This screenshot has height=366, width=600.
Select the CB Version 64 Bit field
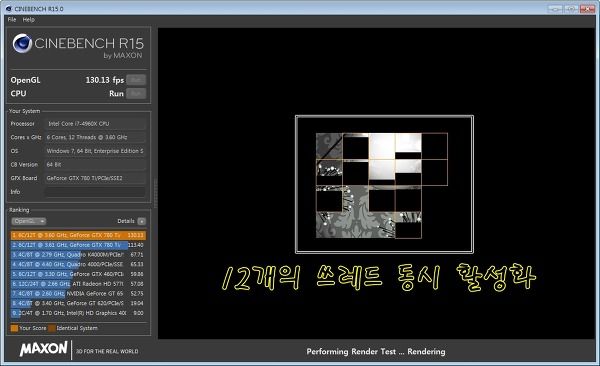click(x=95, y=164)
